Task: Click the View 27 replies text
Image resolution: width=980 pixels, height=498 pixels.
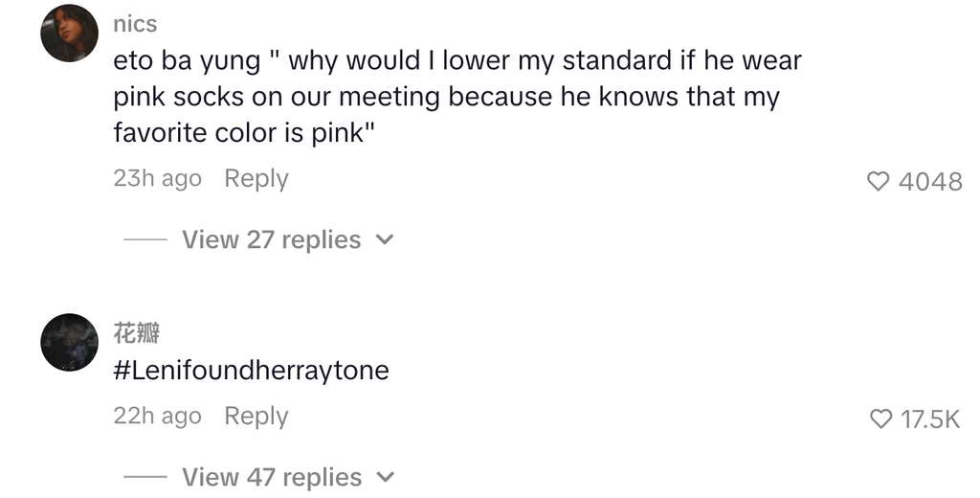Action: [x=271, y=239]
